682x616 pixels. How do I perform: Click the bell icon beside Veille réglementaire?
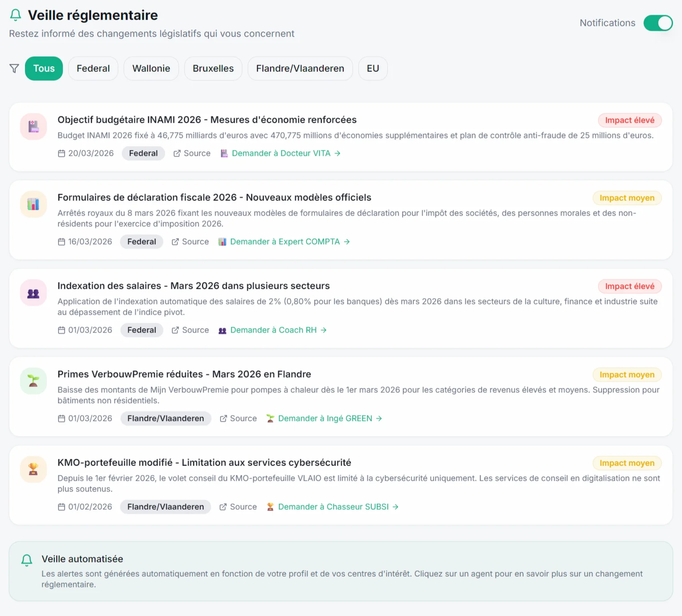[16, 15]
